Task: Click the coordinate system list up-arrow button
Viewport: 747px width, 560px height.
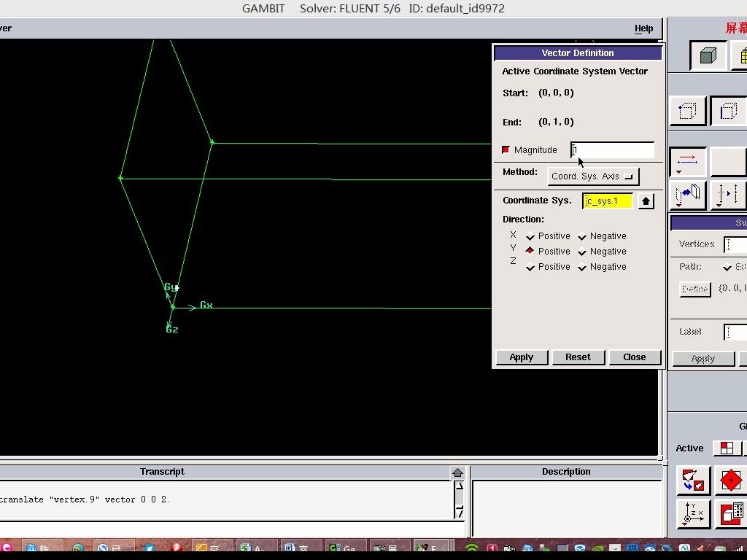Action: pos(646,201)
